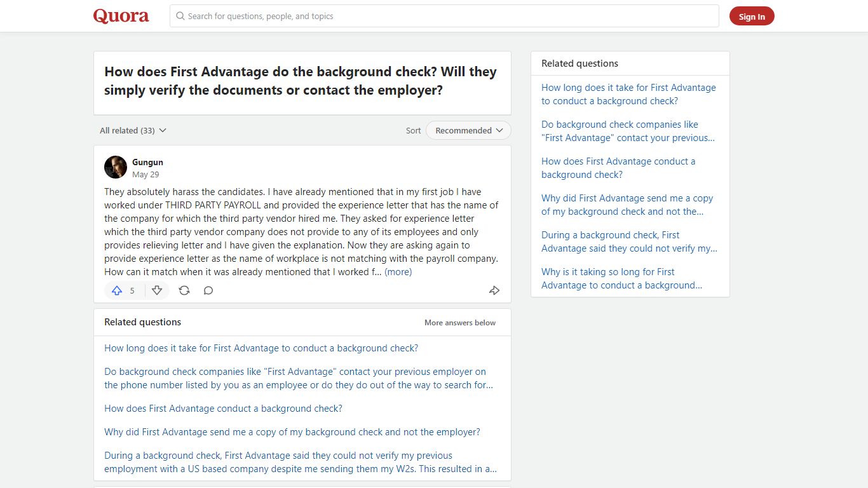Click the search magnifier icon
Screen dimensions: 868x488
click(180, 16)
